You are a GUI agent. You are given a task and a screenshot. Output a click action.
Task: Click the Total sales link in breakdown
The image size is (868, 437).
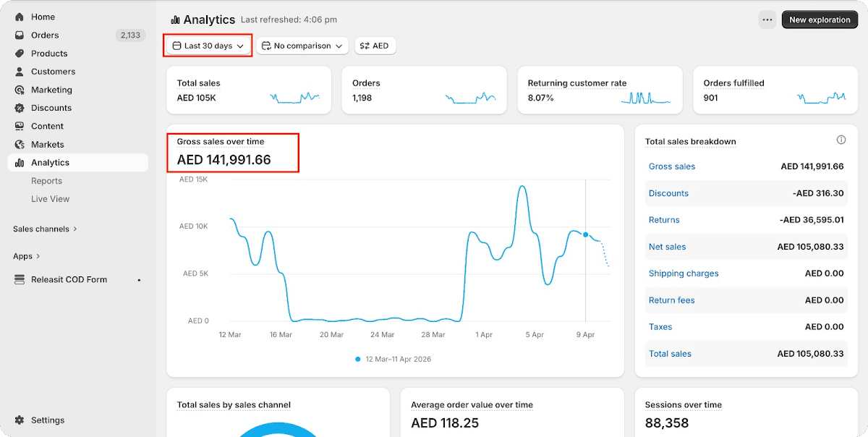[x=670, y=354]
